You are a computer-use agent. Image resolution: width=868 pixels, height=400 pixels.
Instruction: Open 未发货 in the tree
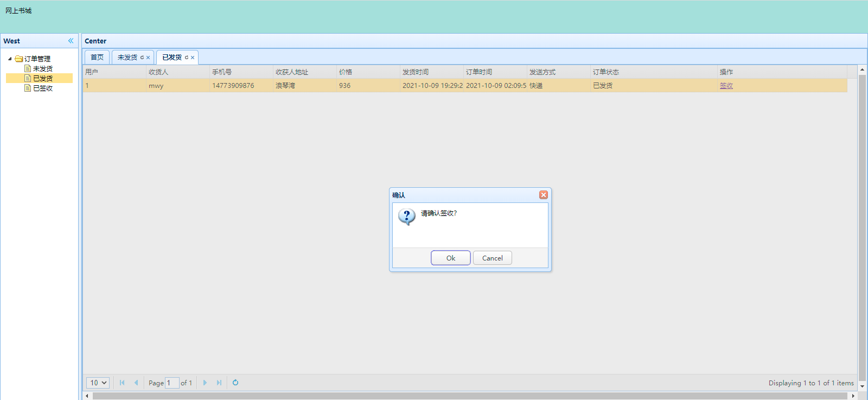pos(43,68)
